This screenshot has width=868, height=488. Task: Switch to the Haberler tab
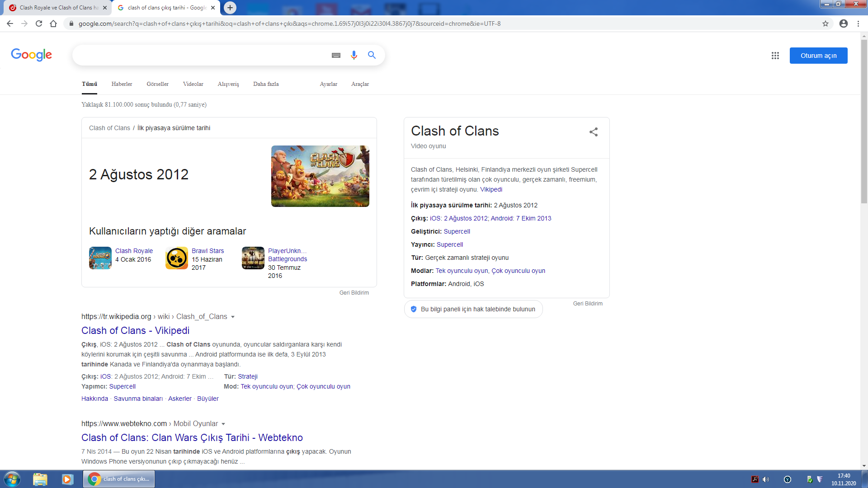tap(122, 84)
